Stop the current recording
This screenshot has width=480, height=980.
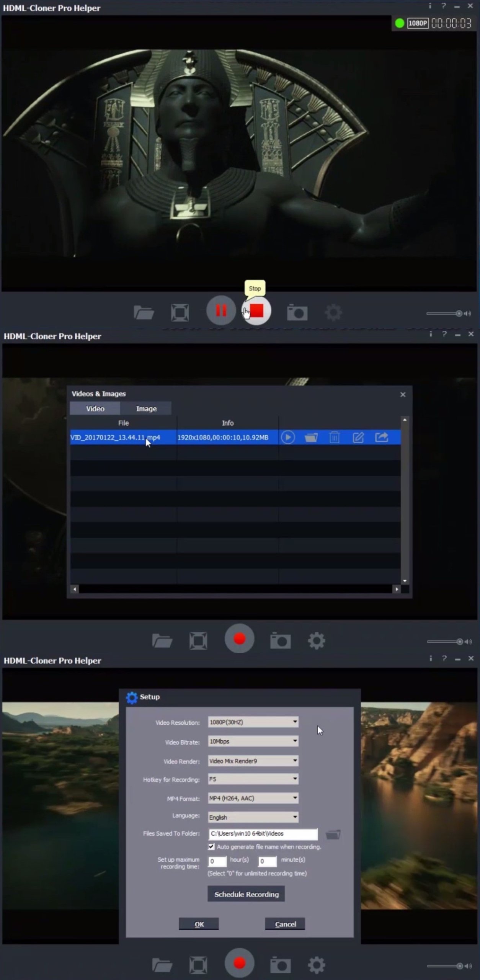point(256,311)
